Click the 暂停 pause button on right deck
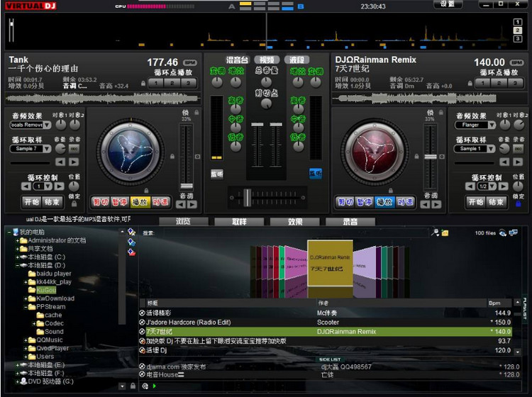 364,202
